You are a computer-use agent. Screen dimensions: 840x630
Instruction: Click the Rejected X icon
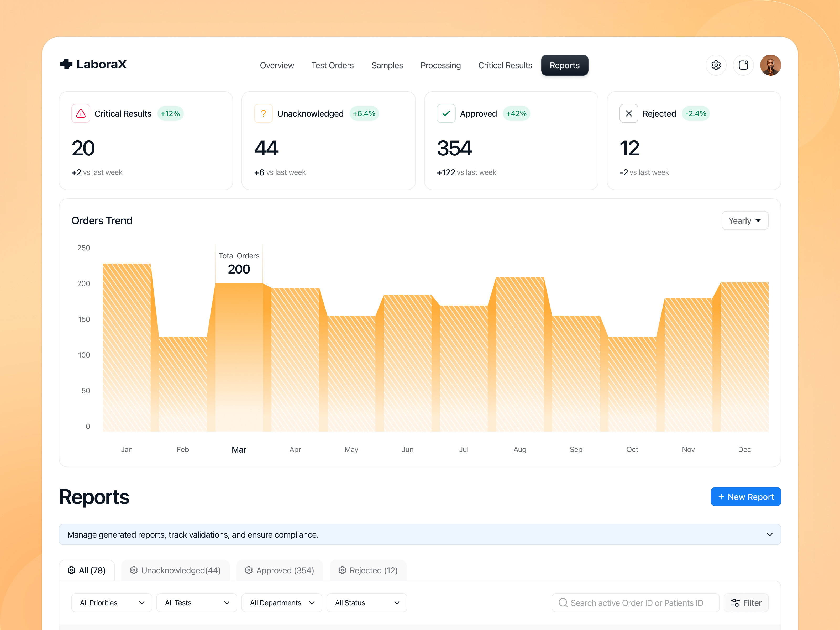click(628, 113)
